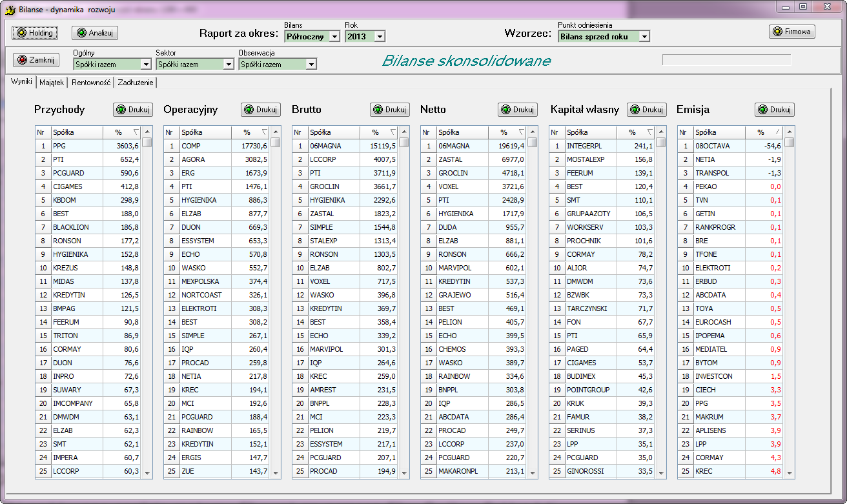Open the Zadłużenie tab
Image resolution: width=847 pixels, height=504 pixels.
click(x=136, y=83)
